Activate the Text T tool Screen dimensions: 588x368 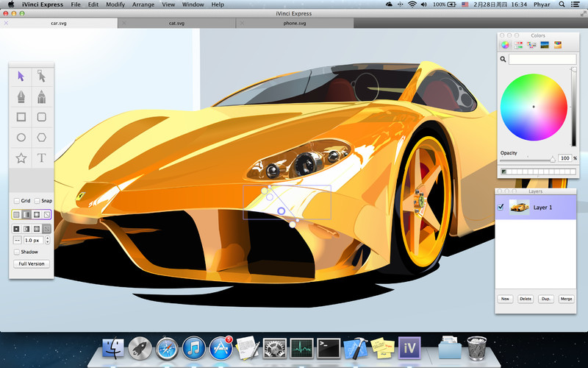coord(42,158)
